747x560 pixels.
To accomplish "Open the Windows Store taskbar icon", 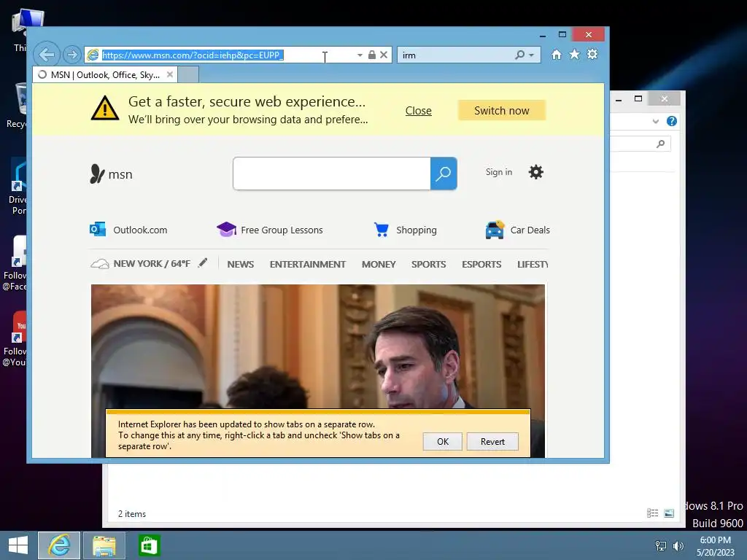I will [149, 545].
